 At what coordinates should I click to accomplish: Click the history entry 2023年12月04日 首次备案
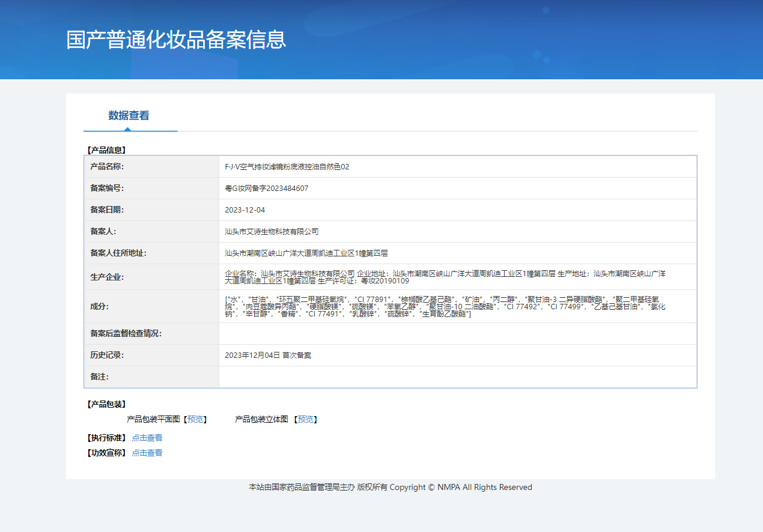coord(268,355)
